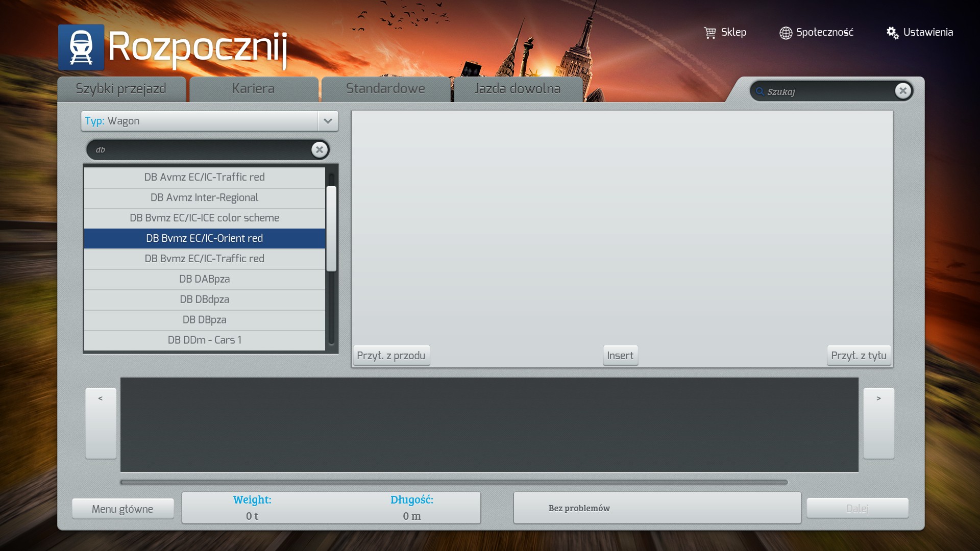The height and width of the screenshot is (551, 980).
Task: Open Ustawienia gears icon
Action: [x=892, y=33]
